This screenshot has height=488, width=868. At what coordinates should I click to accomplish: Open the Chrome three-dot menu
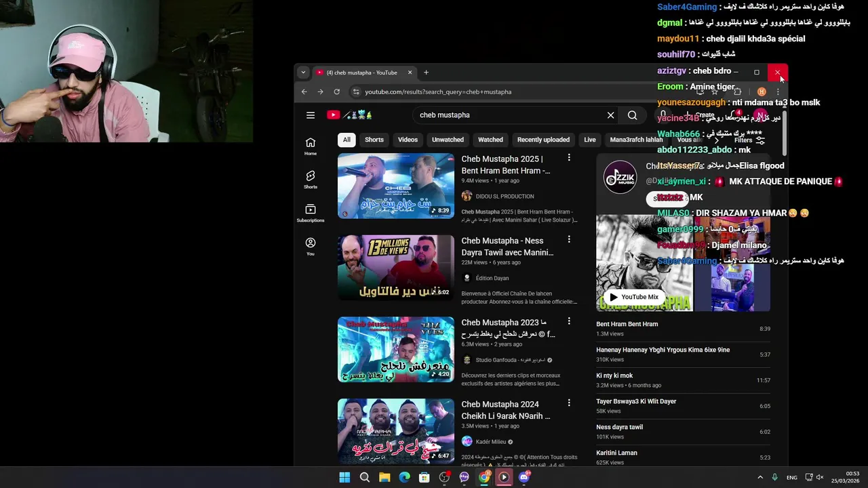pos(778,91)
